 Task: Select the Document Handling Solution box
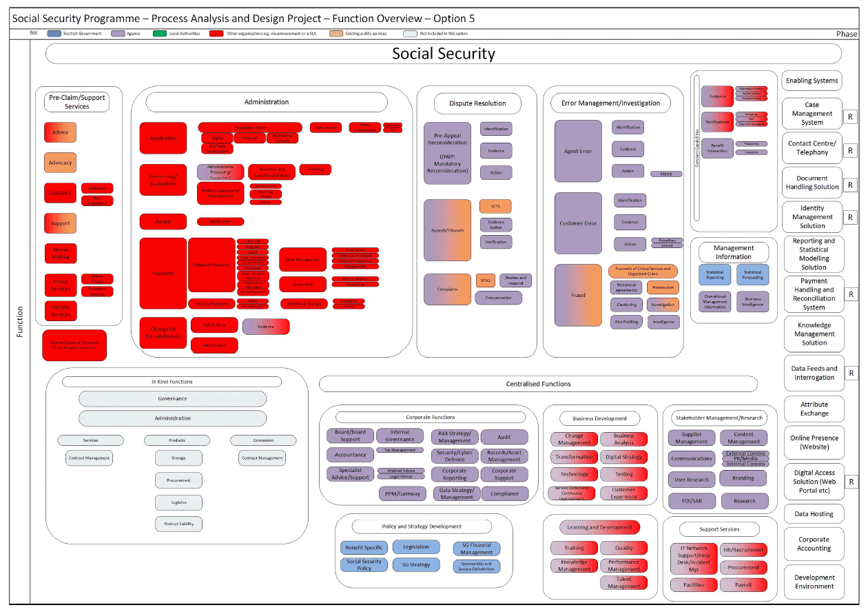click(x=812, y=183)
